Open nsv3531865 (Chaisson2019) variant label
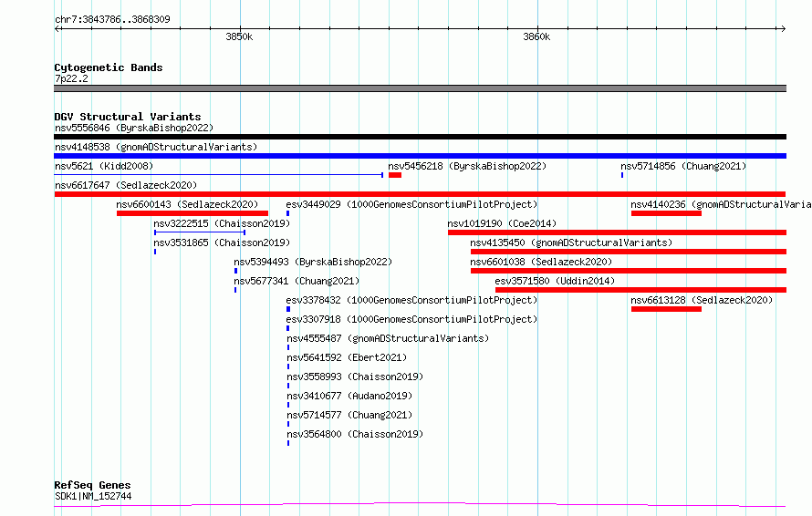Viewport: 812px width, 516px height. click(223, 243)
